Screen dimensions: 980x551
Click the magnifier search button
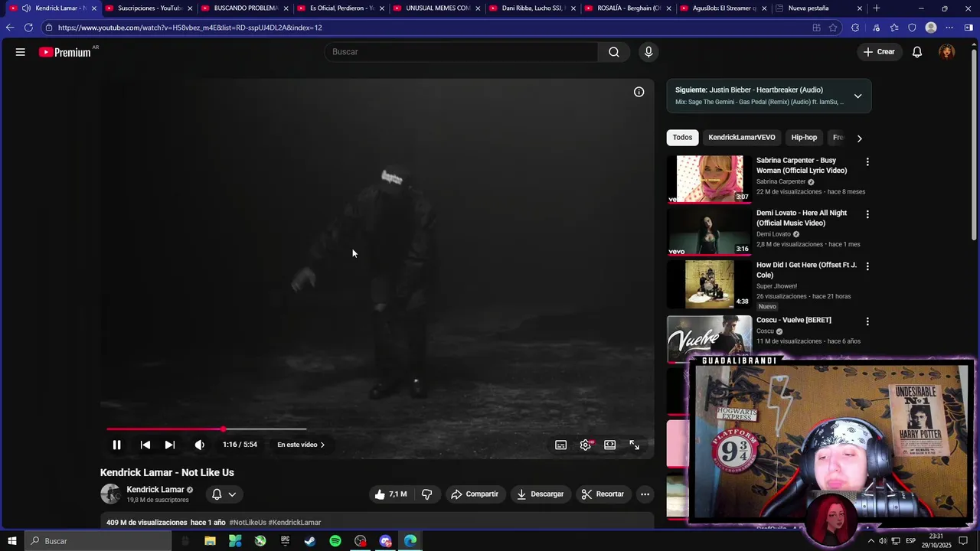[x=614, y=52]
